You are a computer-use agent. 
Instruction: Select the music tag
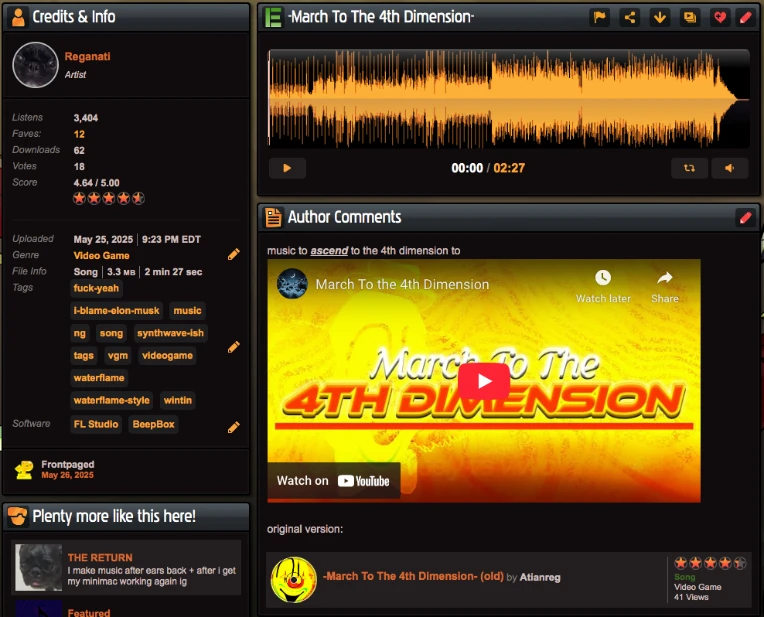[x=188, y=310]
